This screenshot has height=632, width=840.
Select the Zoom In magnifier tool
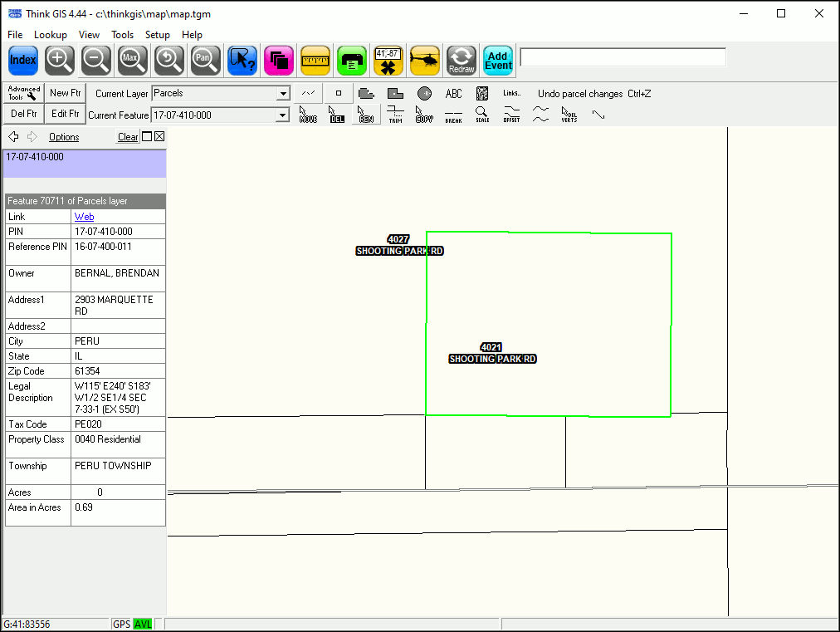[59, 60]
